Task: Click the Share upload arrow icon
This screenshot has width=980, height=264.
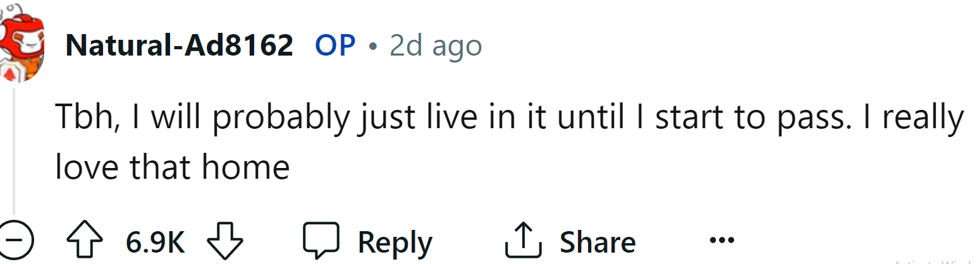Action: pos(524,242)
